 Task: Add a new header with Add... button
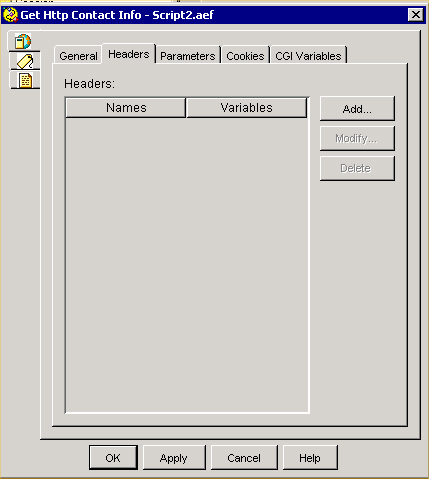[357, 109]
